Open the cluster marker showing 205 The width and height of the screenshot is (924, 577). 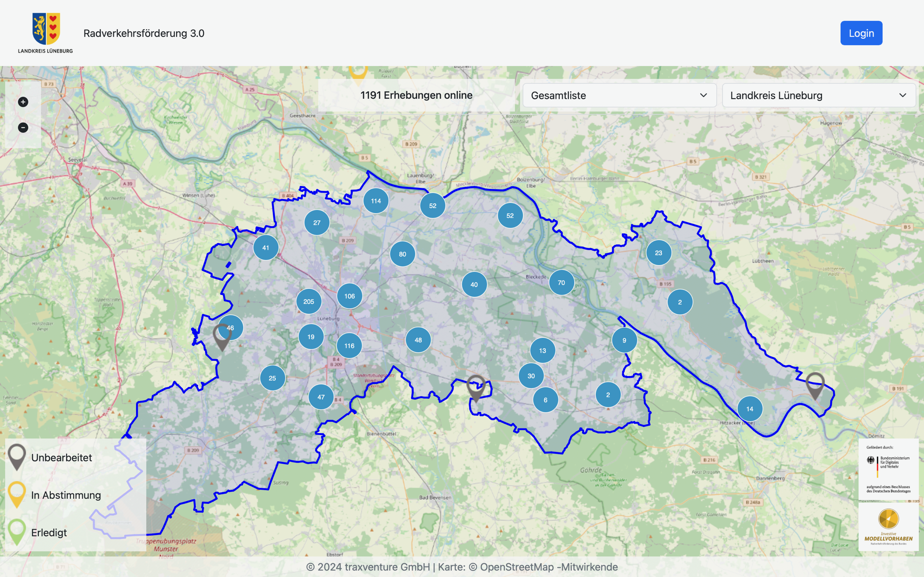click(309, 301)
